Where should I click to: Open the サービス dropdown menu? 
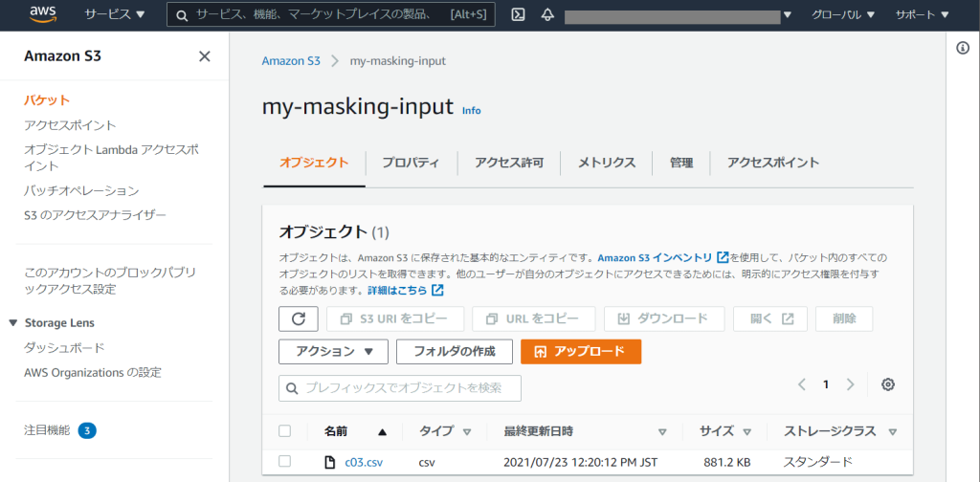115,15
